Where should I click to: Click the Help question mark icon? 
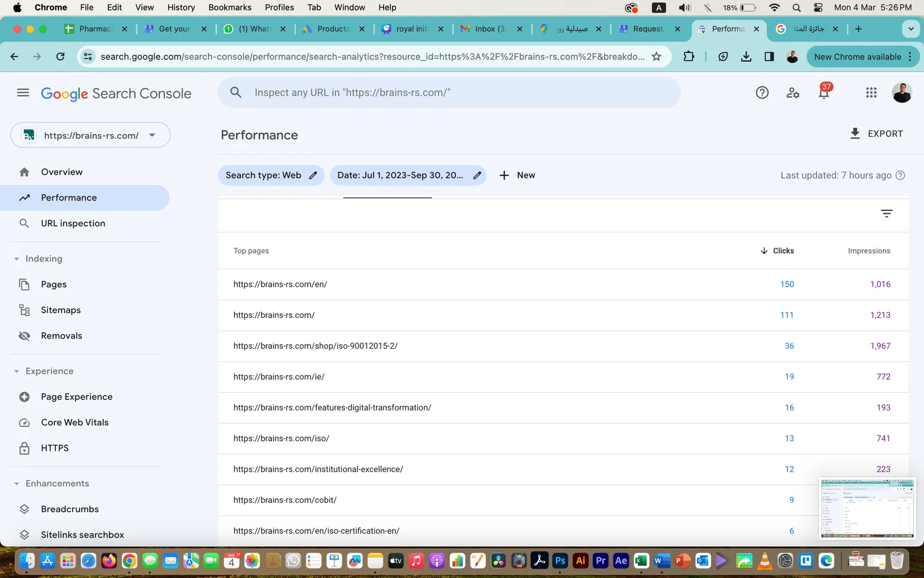pyautogui.click(x=762, y=92)
